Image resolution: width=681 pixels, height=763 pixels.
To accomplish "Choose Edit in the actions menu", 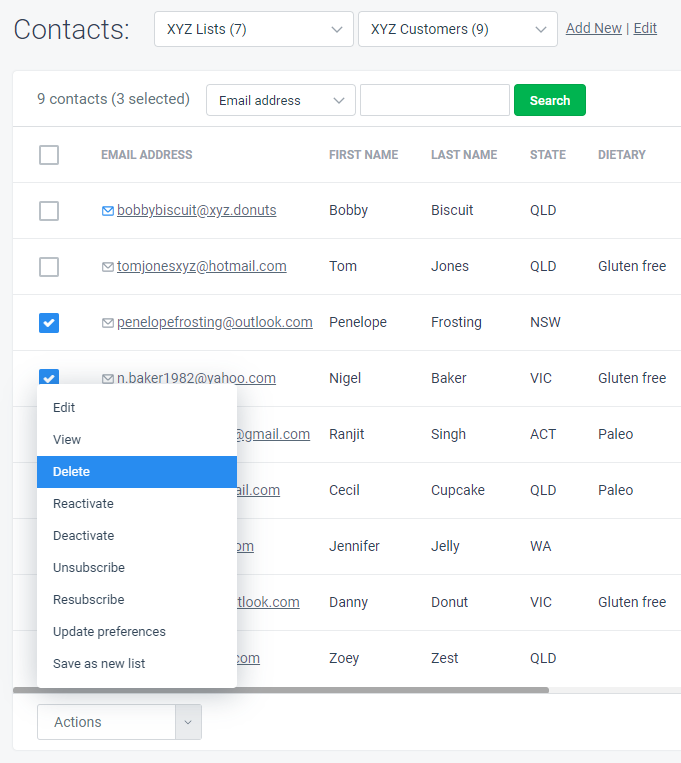I will (x=137, y=407).
